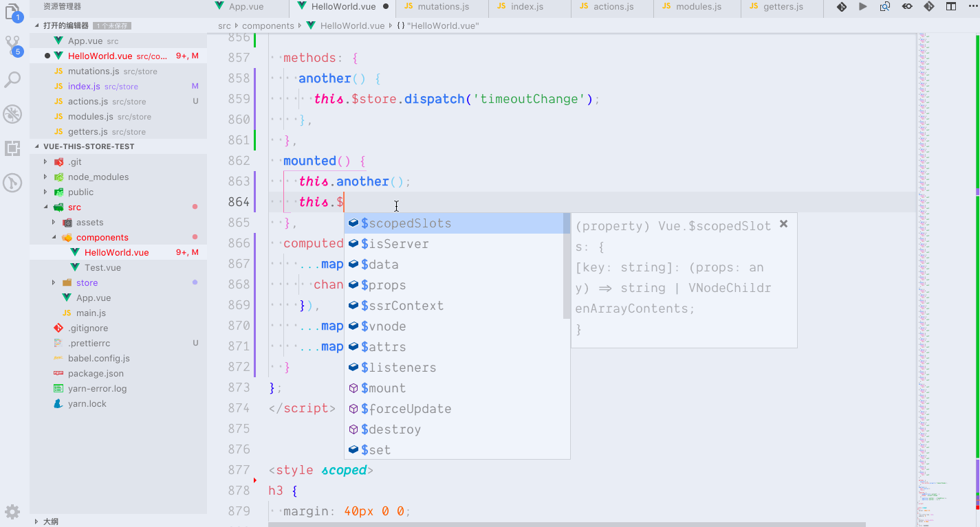Open the Source Control view
This screenshot has height=527, width=980.
coord(14,46)
